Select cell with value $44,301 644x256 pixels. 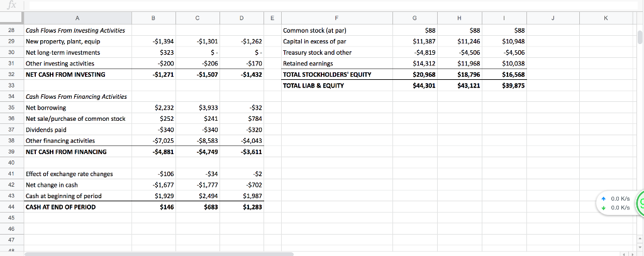[x=415, y=86]
